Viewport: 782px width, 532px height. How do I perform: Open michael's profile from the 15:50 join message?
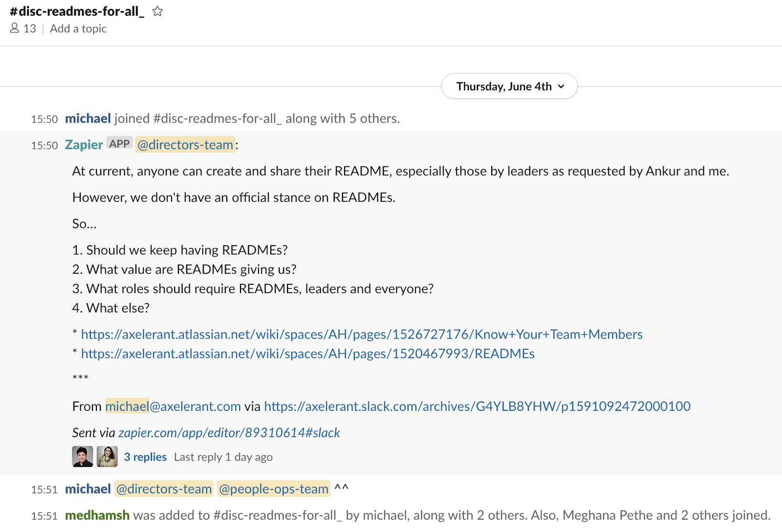88,118
